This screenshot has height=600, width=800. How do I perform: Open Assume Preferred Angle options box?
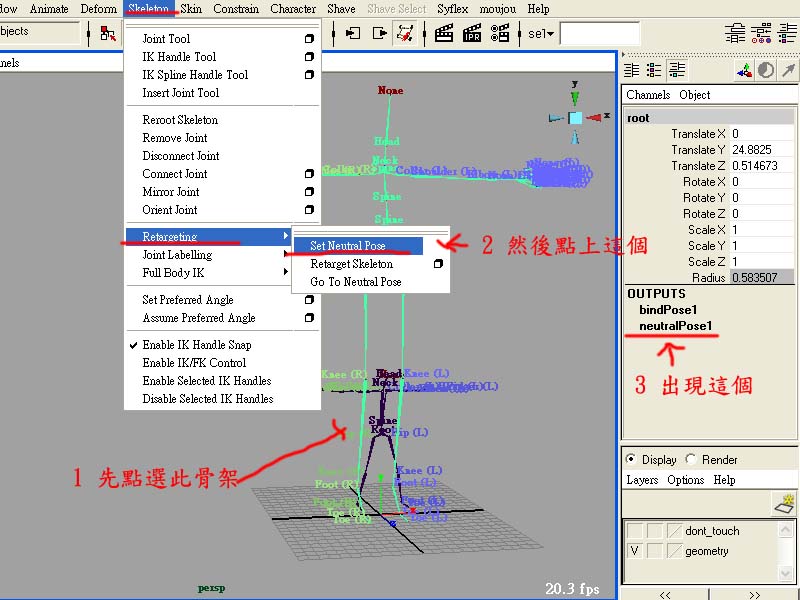309,318
